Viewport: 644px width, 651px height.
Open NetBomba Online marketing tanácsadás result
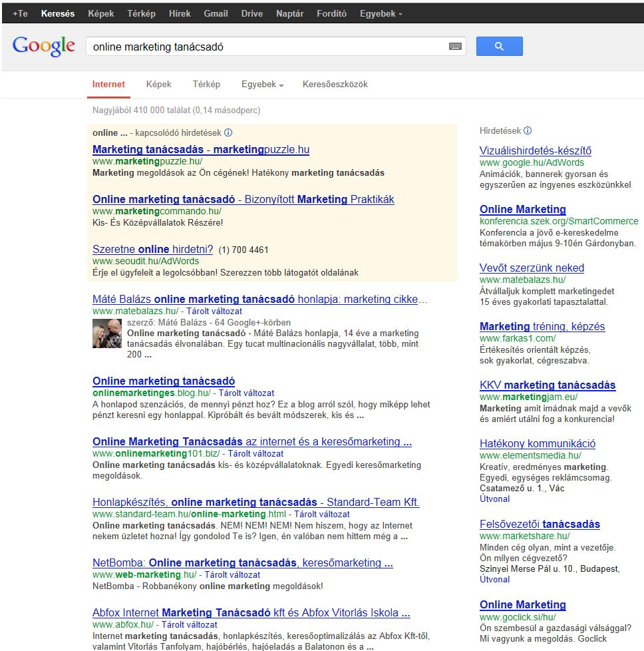tap(242, 563)
